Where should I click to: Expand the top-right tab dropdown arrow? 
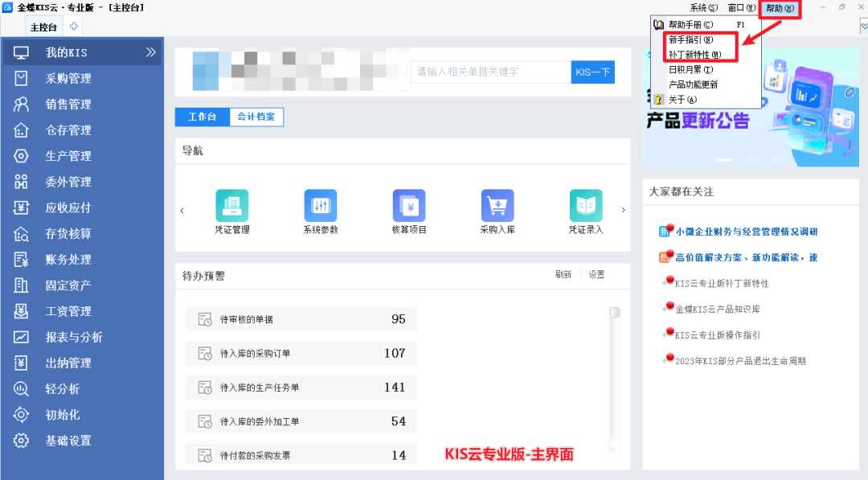864,26
